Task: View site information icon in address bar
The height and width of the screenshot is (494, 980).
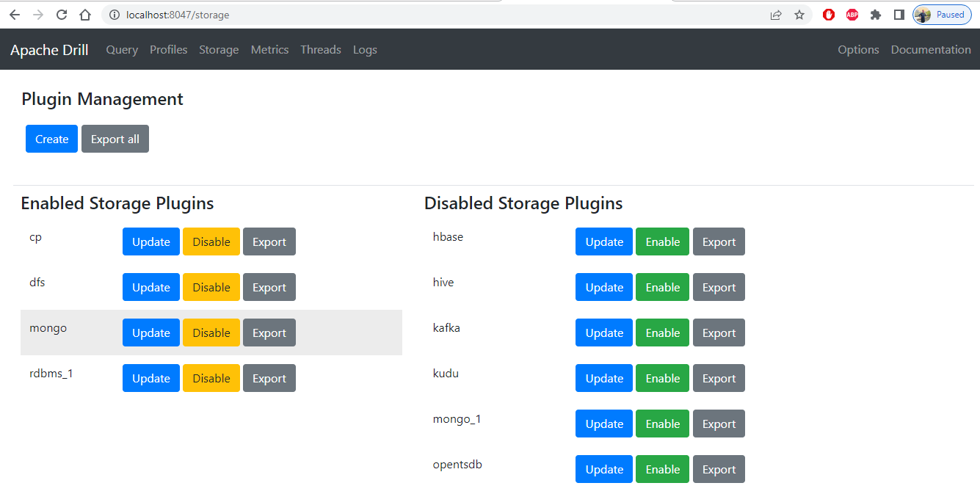Action: (114, 15)
